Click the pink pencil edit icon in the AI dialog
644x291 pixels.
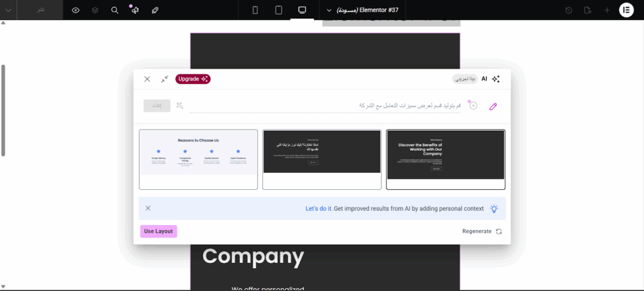493,106
